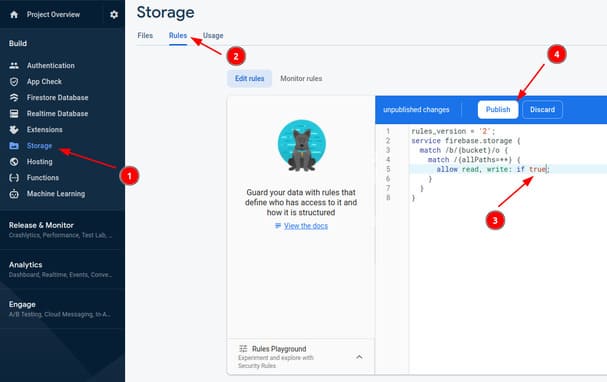Click the Storage page heading
Screen dimensions: 607x382
[x=165, y=12]
